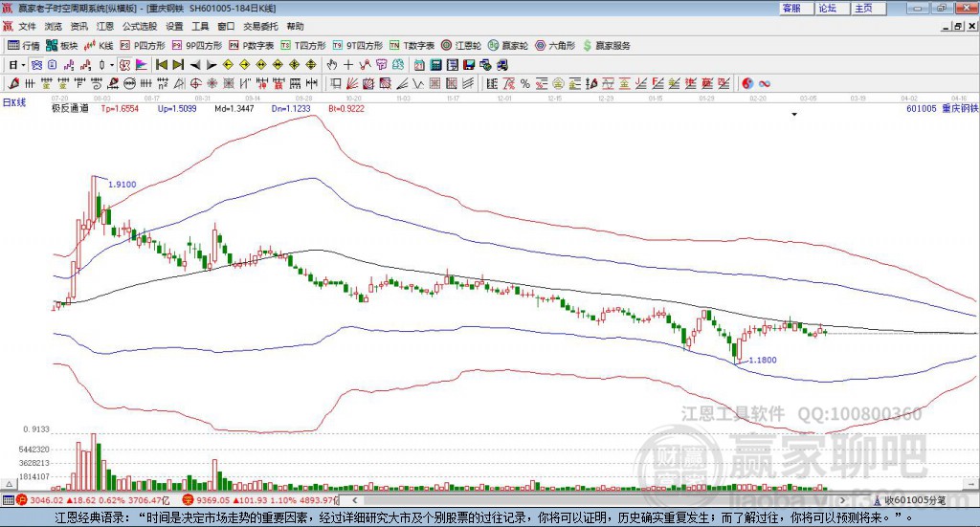Click the red-blue yin-yang icon
The width and height of the screenshot is (980, 527).
tap(746, 83)
